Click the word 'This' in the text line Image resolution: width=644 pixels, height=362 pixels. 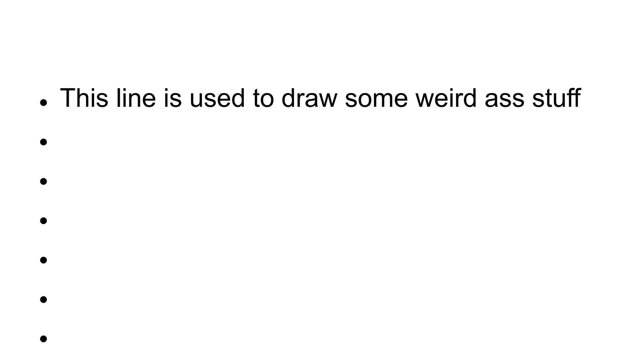pos(84,98)
